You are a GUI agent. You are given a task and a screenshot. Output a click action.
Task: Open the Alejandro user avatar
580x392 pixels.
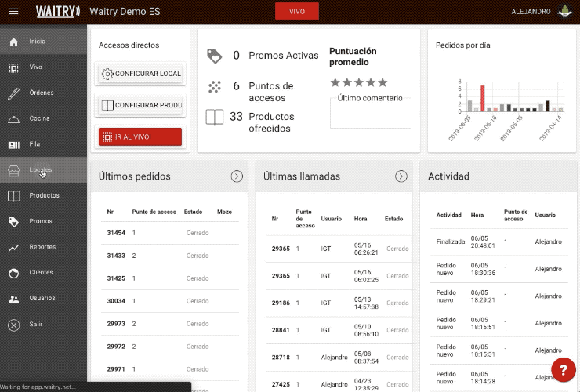click(x=565, y=12)
